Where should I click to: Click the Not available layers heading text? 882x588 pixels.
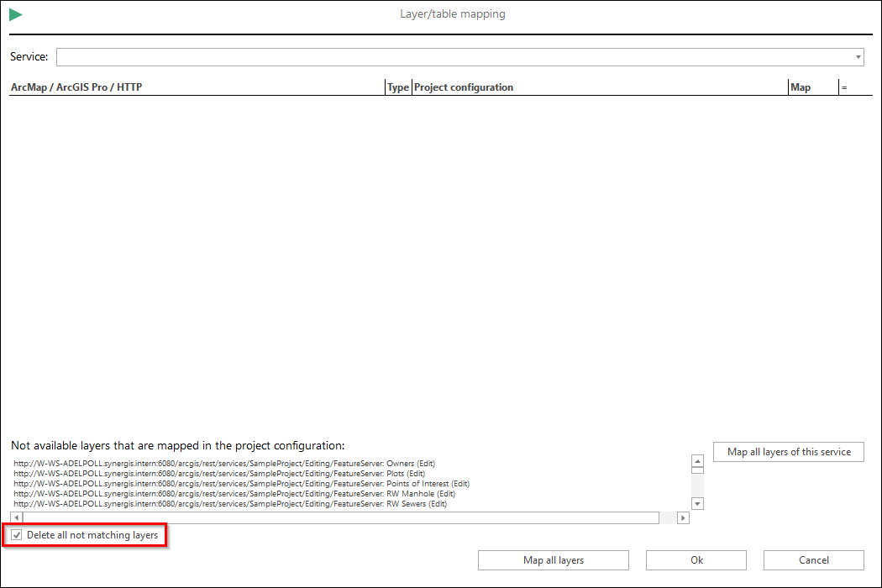coord(178,446)
